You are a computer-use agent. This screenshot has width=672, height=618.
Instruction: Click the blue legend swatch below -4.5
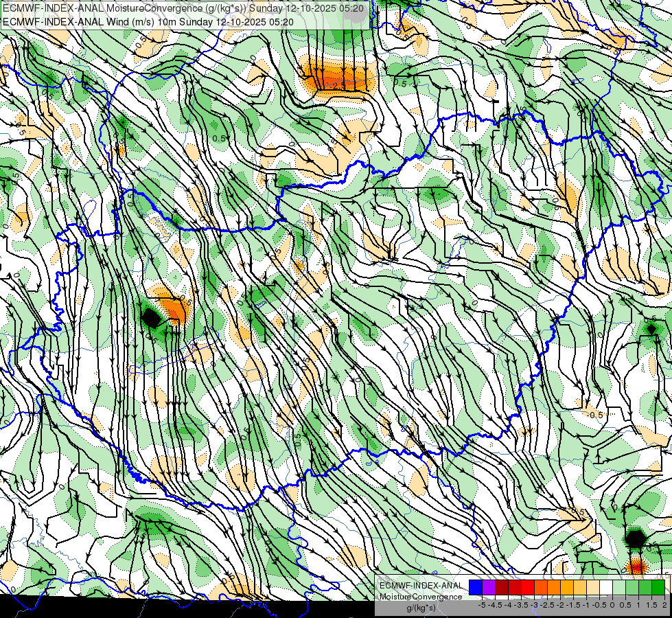[476, 587]
